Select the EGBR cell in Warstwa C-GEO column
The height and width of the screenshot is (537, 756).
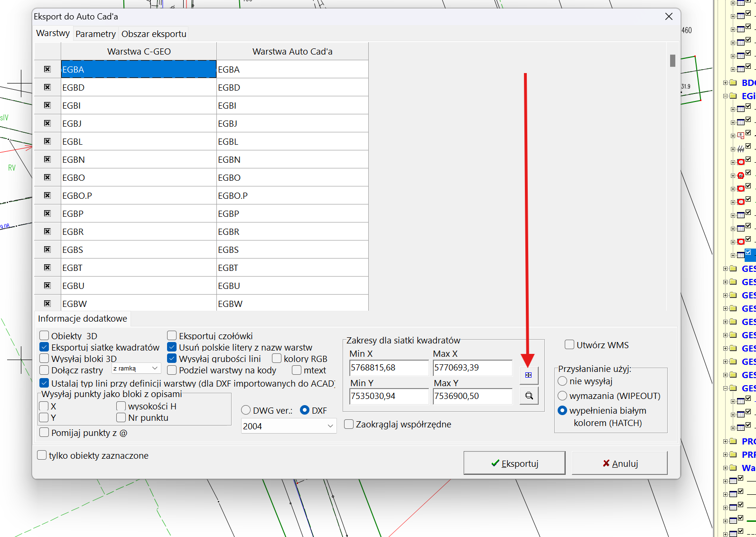click(139, 231)
